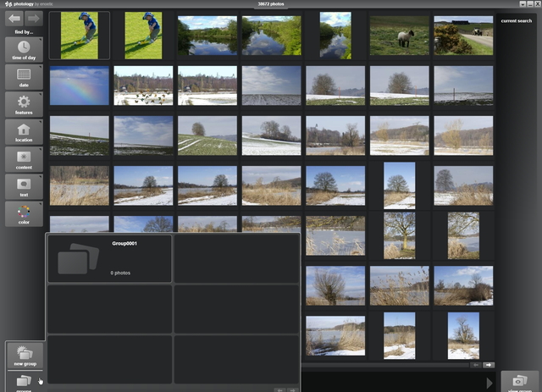The width and height of the screenshot is (542, 392).
Task: Expand the bottom panel with the triangle arrow
Action: pos(490,383)
